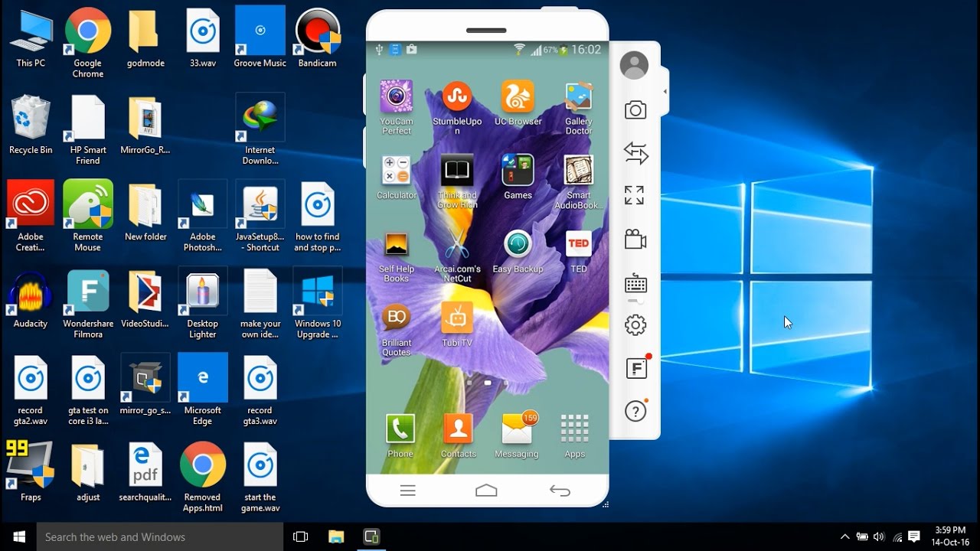Toggle keyboard mapping via the keyboard icon
The width and height of the screenshot is (980, 551).
(635, 285)
